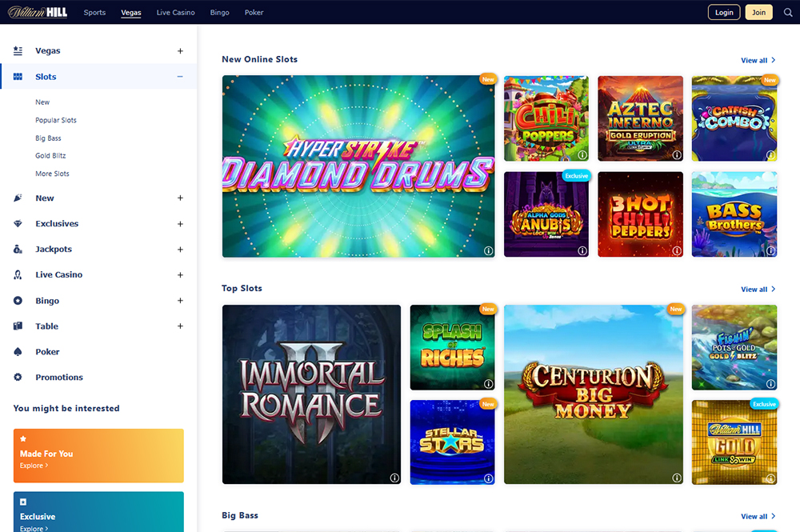Open the More Slots sublink
The width and height of the screenshot is (800, 532).
(x=52, y=174)
